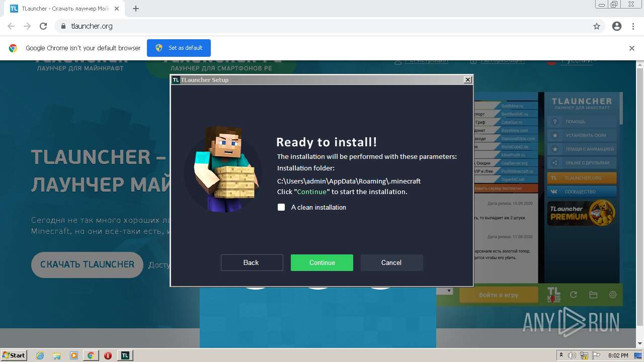Open the Chrome profile avatar menu
644x362 pixels.
[x=617, y=26]
